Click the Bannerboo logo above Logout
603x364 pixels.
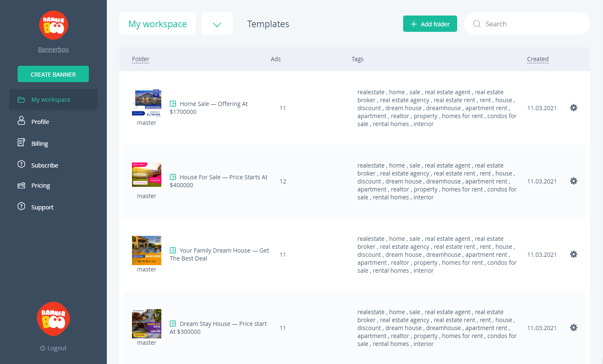click(54, 319)
